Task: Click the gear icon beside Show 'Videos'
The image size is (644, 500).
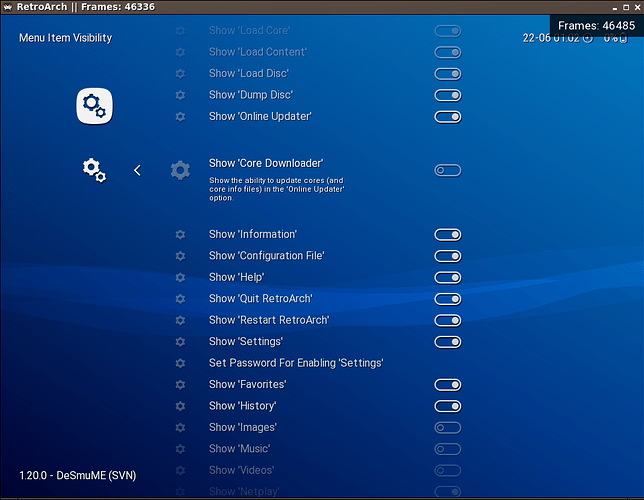Action: pos(180,470)
